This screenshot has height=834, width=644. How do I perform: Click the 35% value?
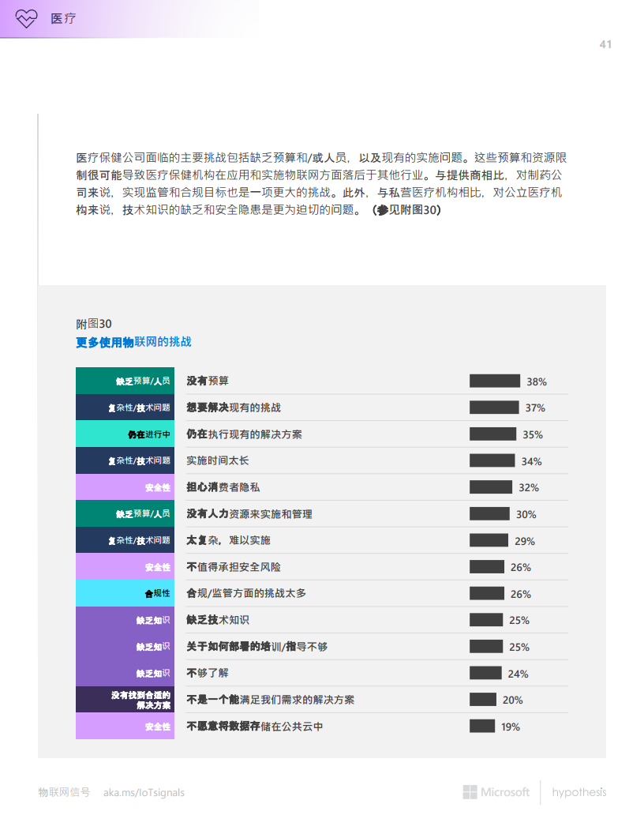(533, 435)
